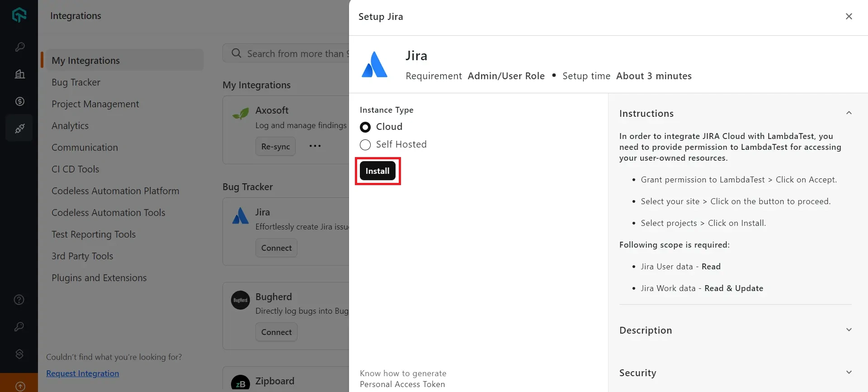Click the LambdaTest logo in sidebar
Image resolution: width=868 pixels, height=392 pixels.
click(19, 15)
